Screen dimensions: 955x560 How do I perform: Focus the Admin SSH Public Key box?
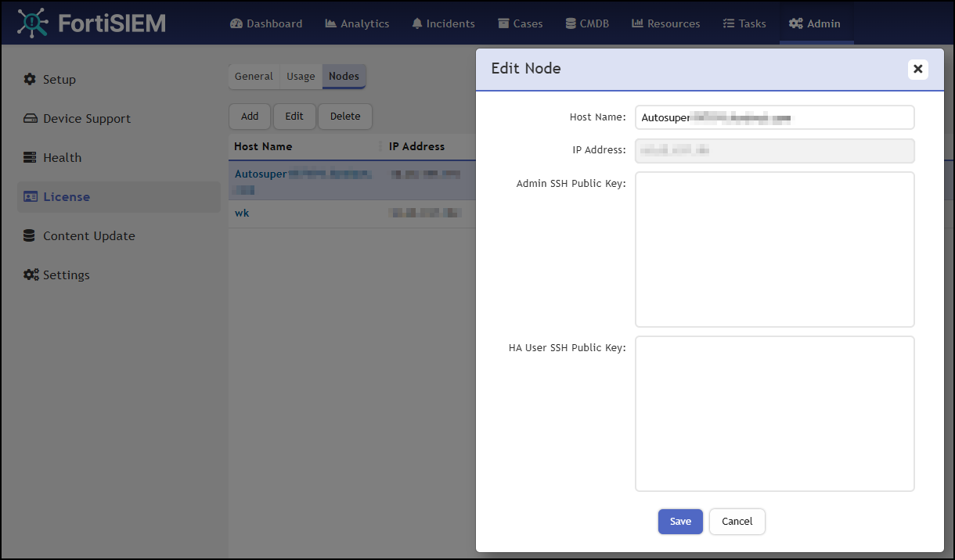(775, 249)
